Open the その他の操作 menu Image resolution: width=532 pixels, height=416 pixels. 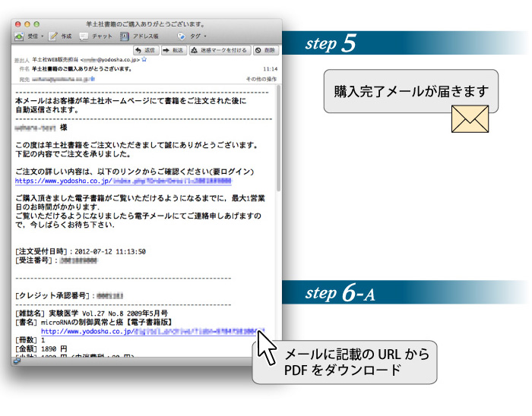[x=261, y=78]
